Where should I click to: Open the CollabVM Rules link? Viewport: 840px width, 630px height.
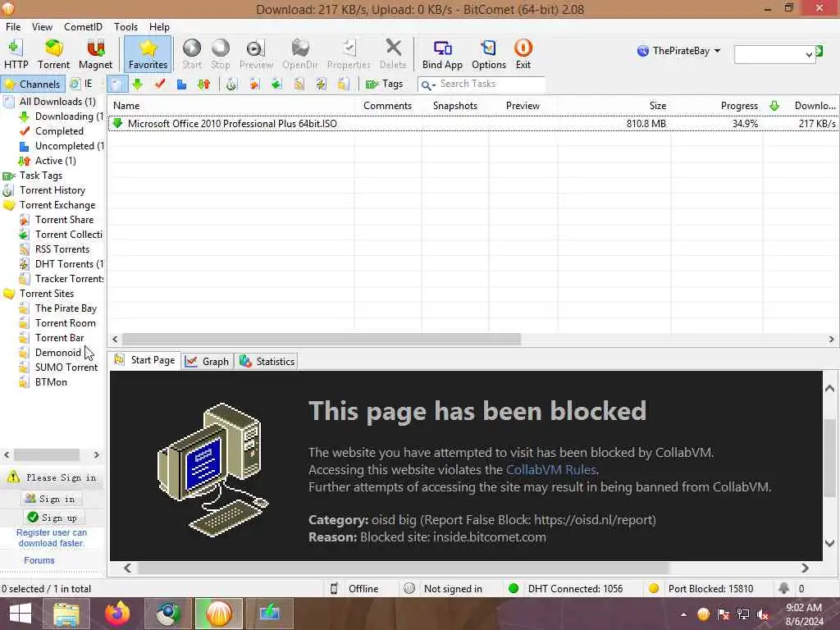tap(550, 470)
